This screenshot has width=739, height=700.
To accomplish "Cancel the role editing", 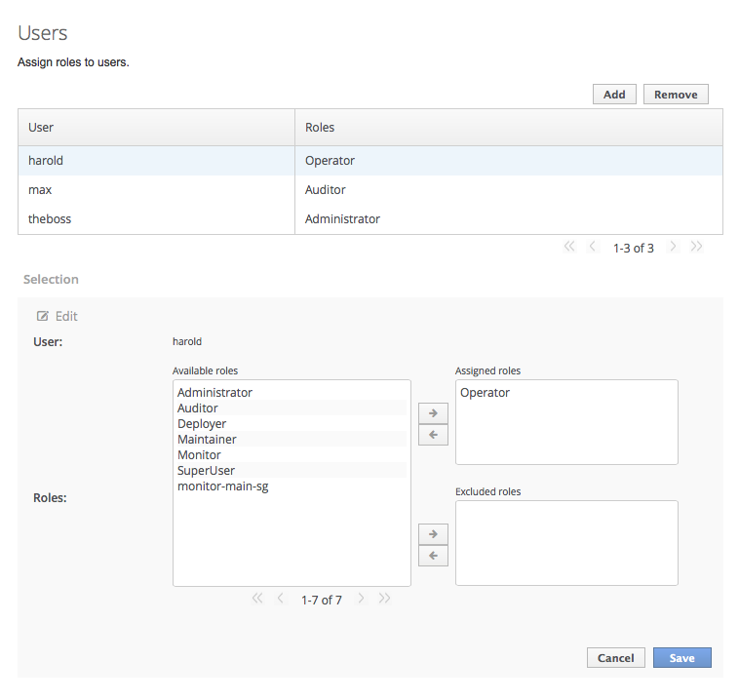I will (615, 658).
